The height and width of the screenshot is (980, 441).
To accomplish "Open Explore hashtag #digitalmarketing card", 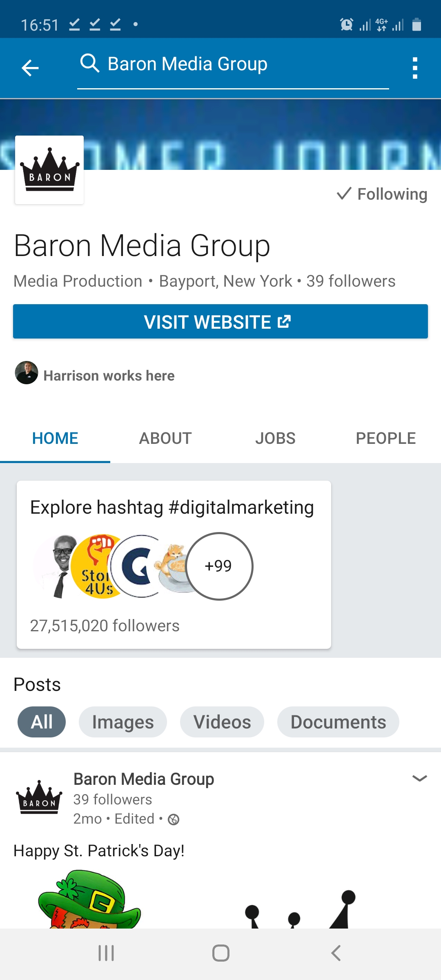I will (174, 565).
